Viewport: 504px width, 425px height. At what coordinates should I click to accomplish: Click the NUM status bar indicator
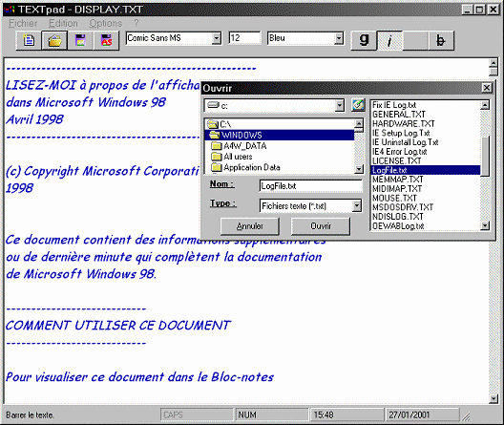[x=271, y=415]
